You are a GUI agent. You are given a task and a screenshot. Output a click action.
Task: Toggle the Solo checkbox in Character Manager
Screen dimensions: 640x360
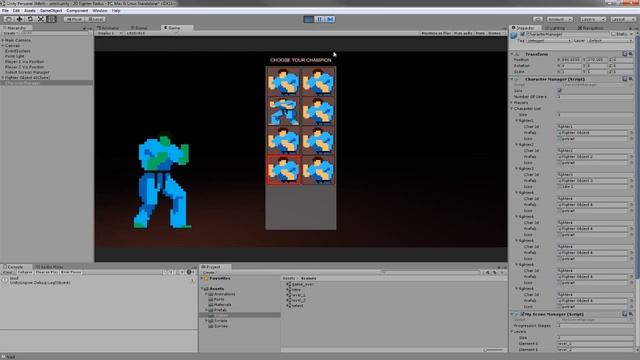point(559,91)
